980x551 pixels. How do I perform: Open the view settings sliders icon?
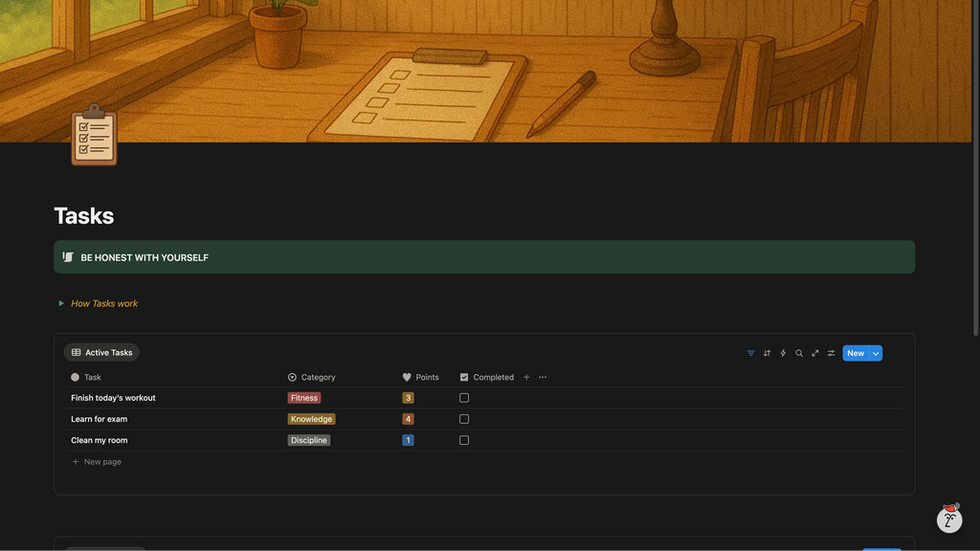(x=832, y=353)
